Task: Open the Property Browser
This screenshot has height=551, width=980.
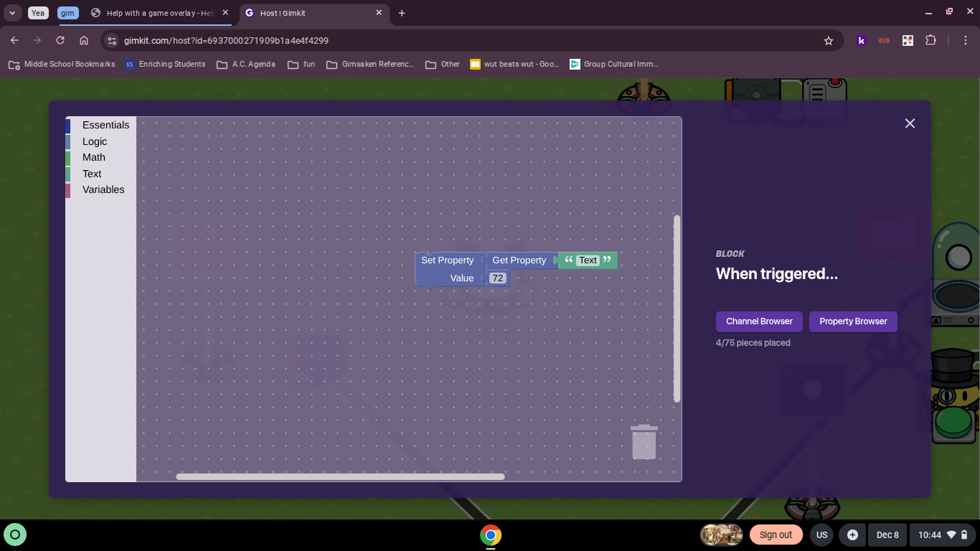Action: (x=853, y=321)
